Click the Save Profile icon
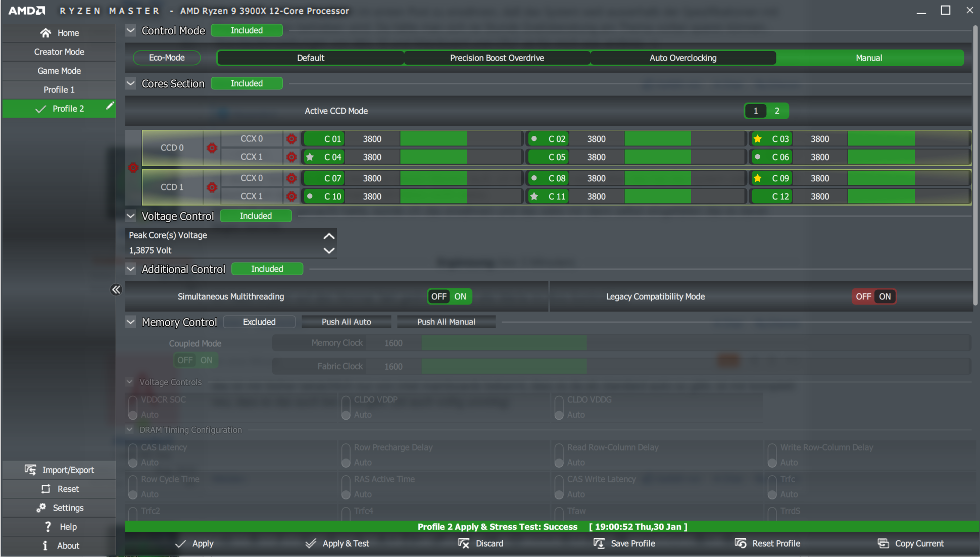This screenshot has width=980, height=557. [x=599, y=543]
